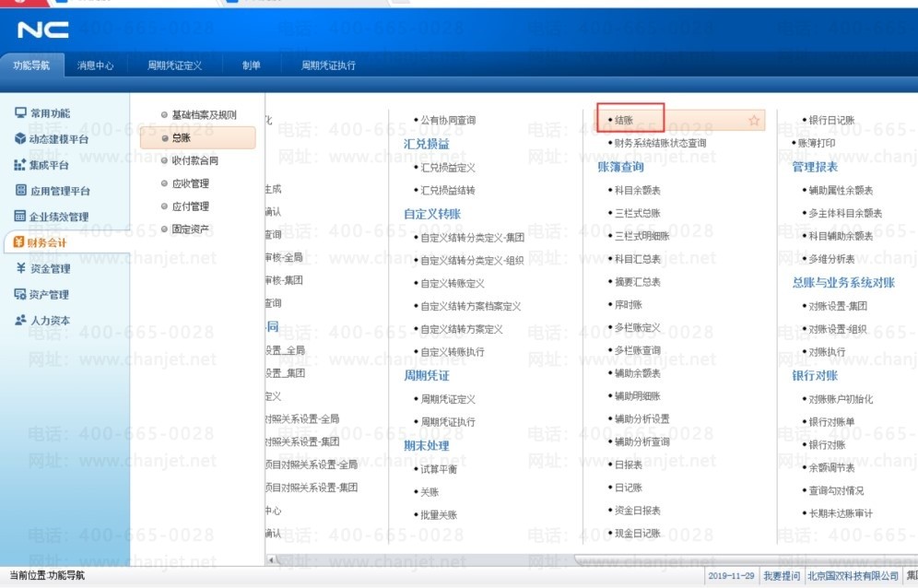The width and height of the screenshot is (918, 588).
Task: Click the horizontal scrollbar left arrow
Action: 271,559
